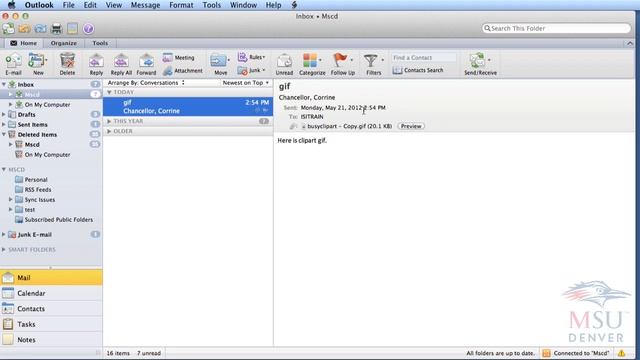The height and width of the screenshot is (360, 640).
Task: Click the Move folder icon
Action: point(218,61)
